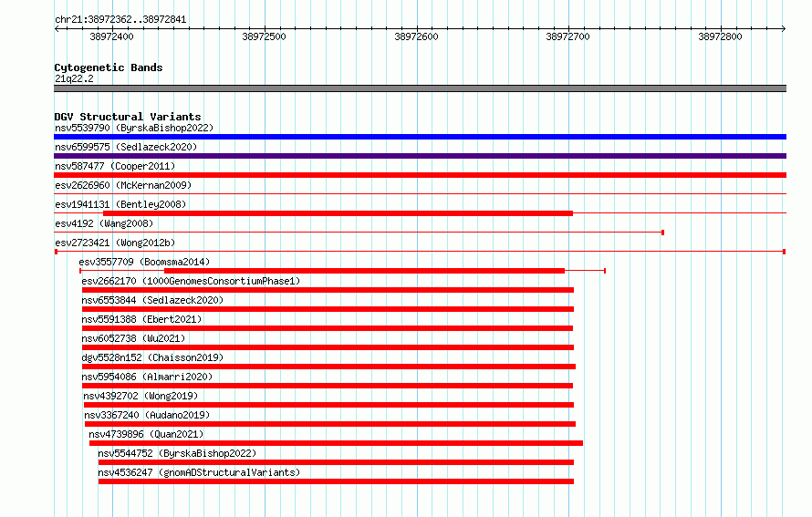
Task: Open nsv5544752 (ByrskaBishop2022) variant label
Action: [177, 453]
